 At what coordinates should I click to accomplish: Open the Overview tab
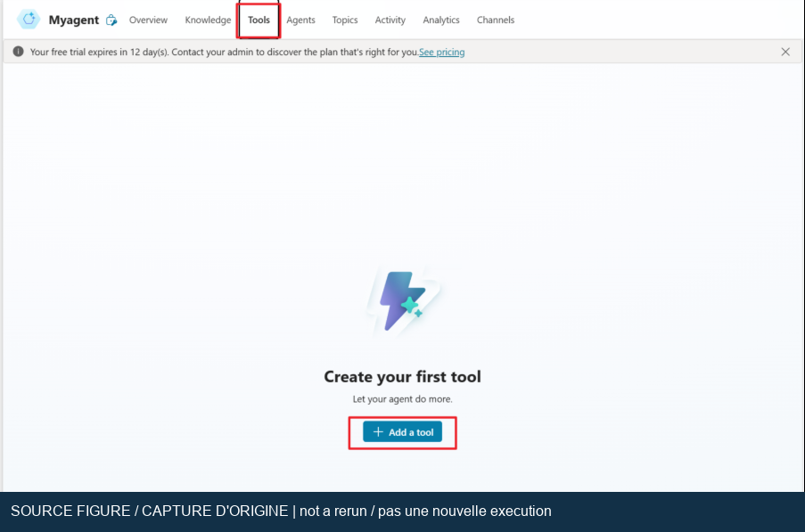148,20
